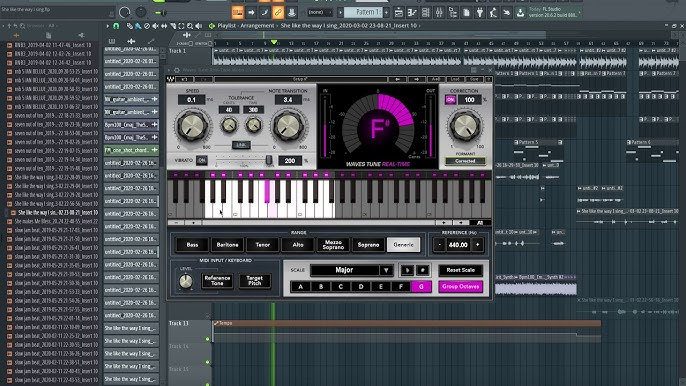Open the Playlist view toolbar icon
Viewport: 686px width, 386px height.
click(399, 12)
